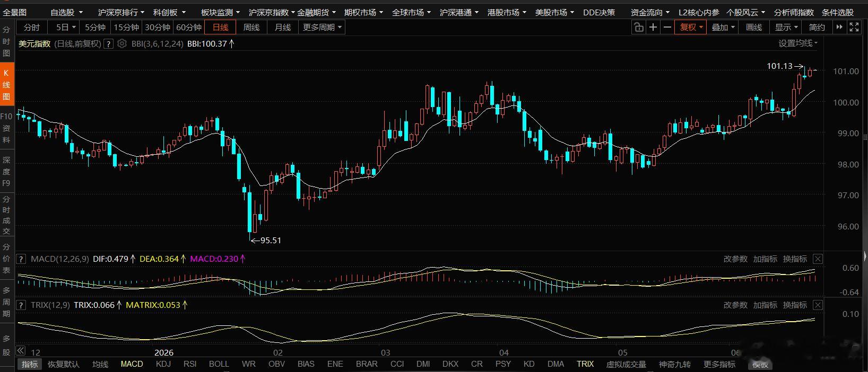This screenshot has height=372, width=868.
Task: Open 分时成交 in the left sidebar
Action: tap(6, 215)
